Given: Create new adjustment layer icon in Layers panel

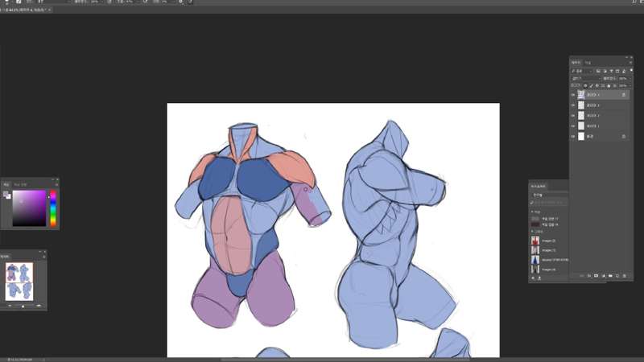Looking at the screenshot, I should point(603,276).
